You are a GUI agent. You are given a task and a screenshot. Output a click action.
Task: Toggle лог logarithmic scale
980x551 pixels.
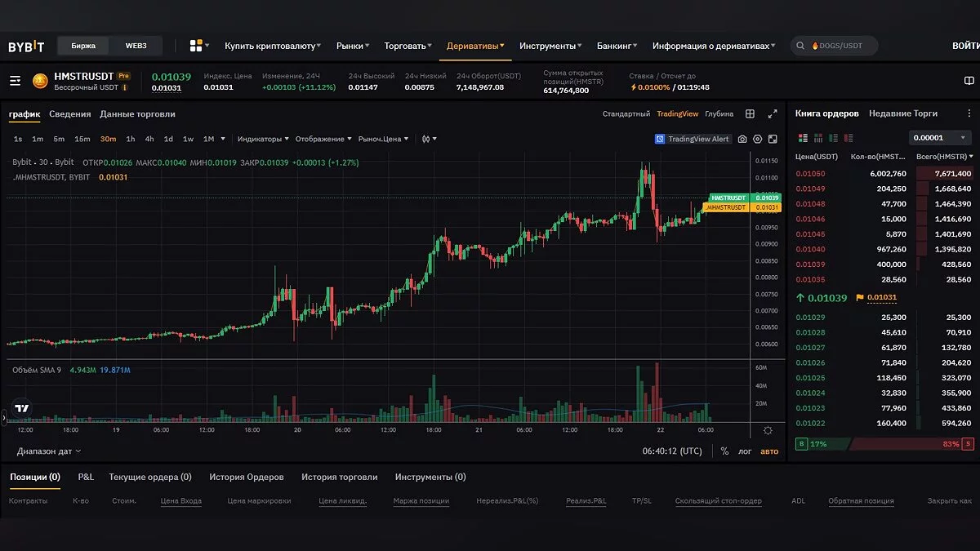(745, 451)
